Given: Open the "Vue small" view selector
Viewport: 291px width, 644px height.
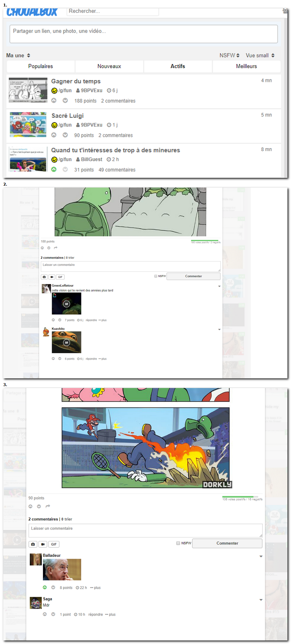Looking at the screenshot, I should [260, 56].
